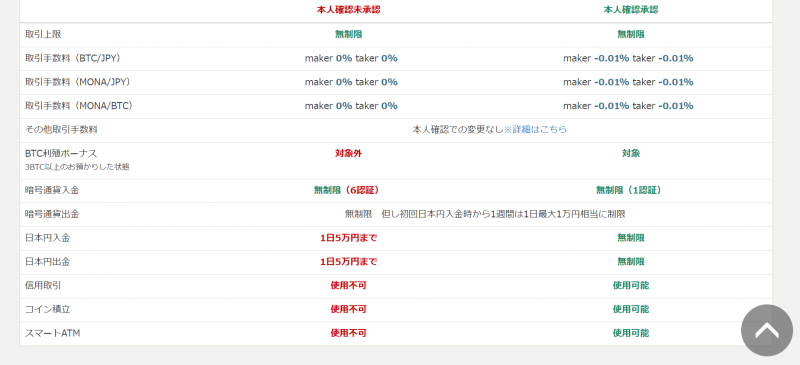Click 無制限 in 日本円入金 row
This screenshot has width=800, height=365.
(x=631, y=238)
